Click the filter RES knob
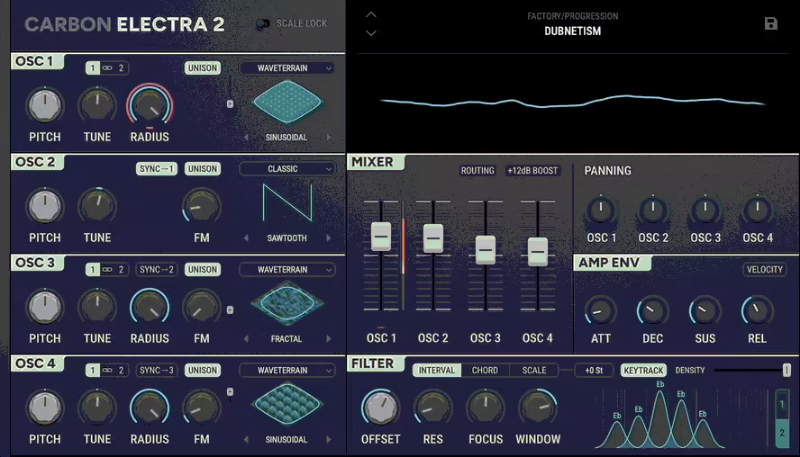The image size is (800, 457). click(x=433, y=408)
